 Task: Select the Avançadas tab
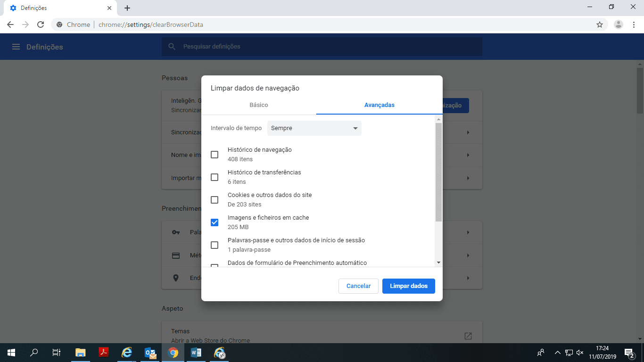(379, 105)
